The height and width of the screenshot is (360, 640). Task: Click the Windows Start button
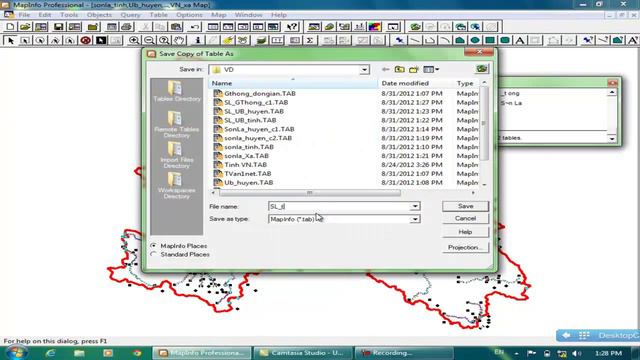tap(16, 353)
